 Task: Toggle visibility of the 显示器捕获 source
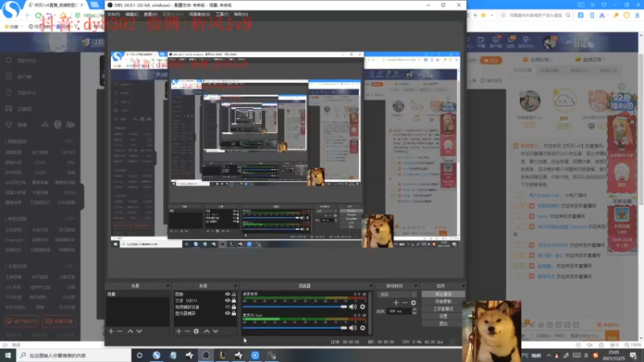point(228,313)
